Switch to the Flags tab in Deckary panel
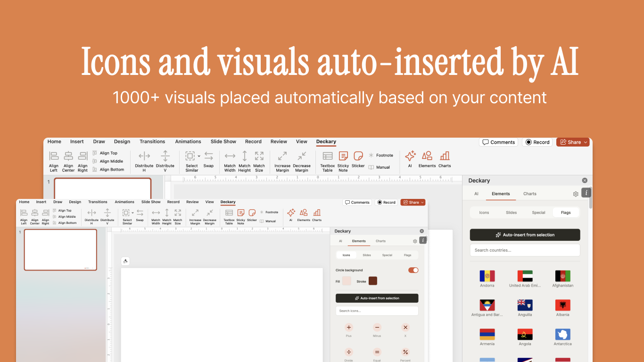The width and height of the screenshot is (644, 362). click(x=566, y=212)
